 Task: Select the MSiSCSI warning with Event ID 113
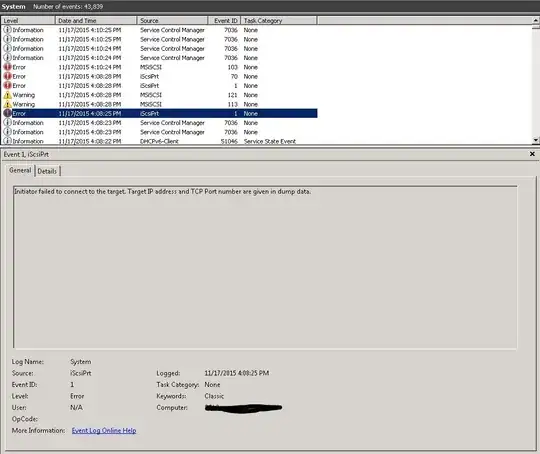tap(159, 104)
